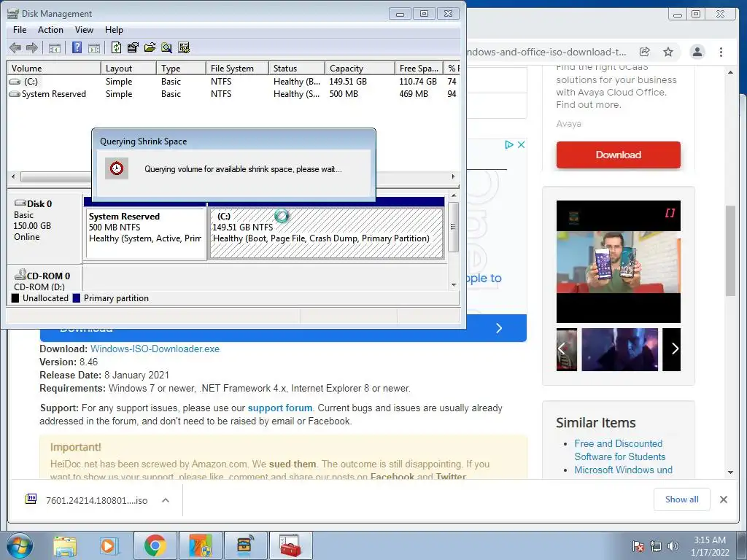
Task: Toggle the console tree pane toolbar icon
Action: coord(55,47)
